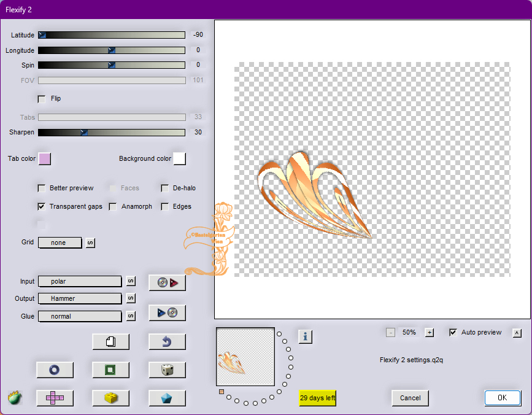Image resolution: width=532 pixels, height=415 pixels.
Task: Click the dice randomize button
Action: 168,370
